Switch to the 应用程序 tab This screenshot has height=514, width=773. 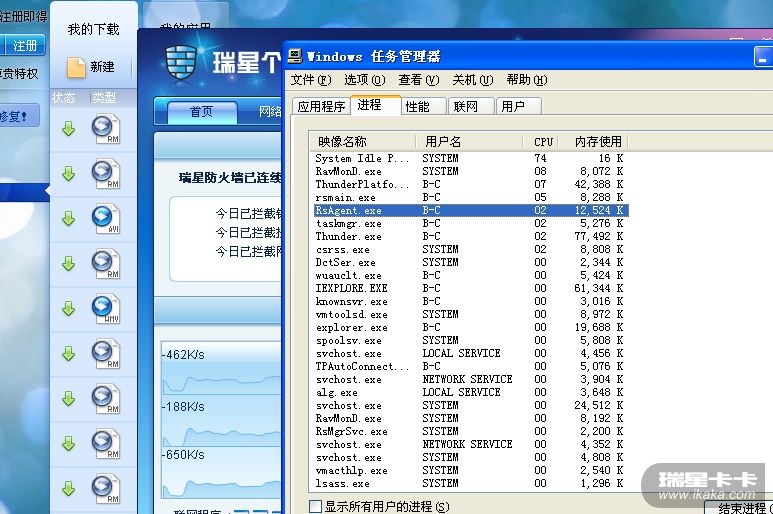[321, 106]
